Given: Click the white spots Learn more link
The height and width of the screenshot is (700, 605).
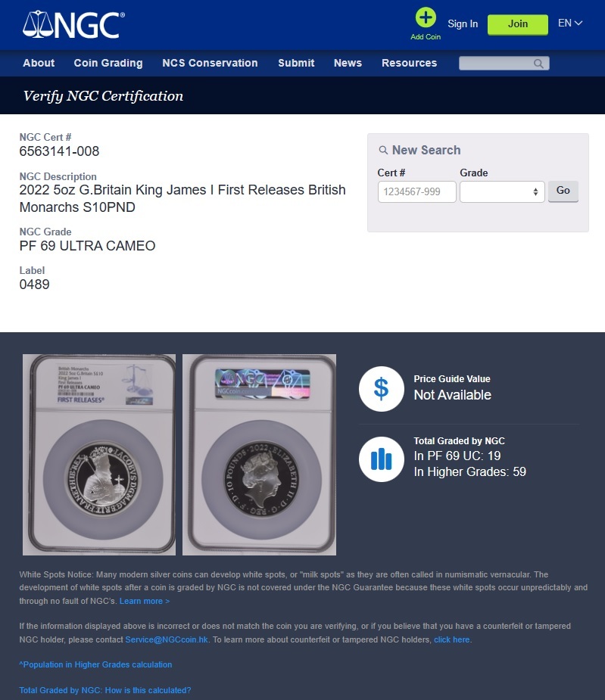Looking at the screenshot, I should pos(145,601).
